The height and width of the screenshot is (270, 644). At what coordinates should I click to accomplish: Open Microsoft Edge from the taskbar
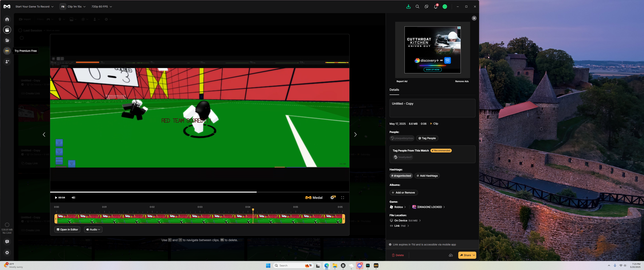(326, 265)
